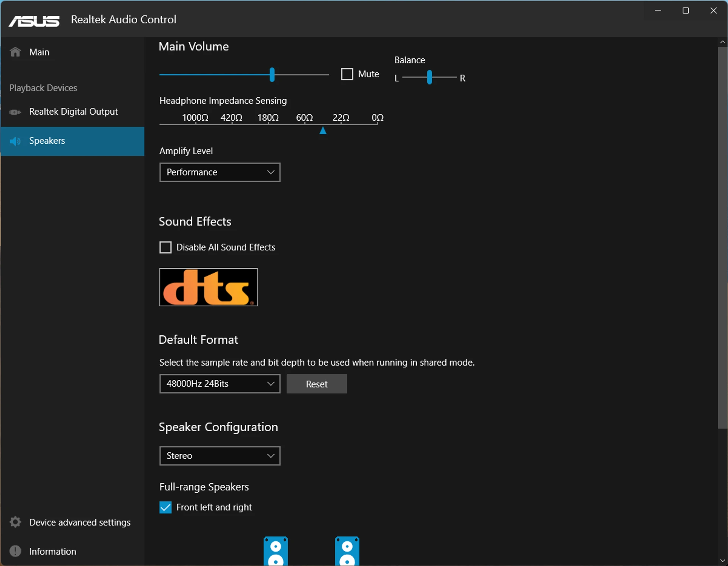The width and height of the screenshot is (728, 566).
Task: Click the Amplify Level label
Action: pos(186,151)
